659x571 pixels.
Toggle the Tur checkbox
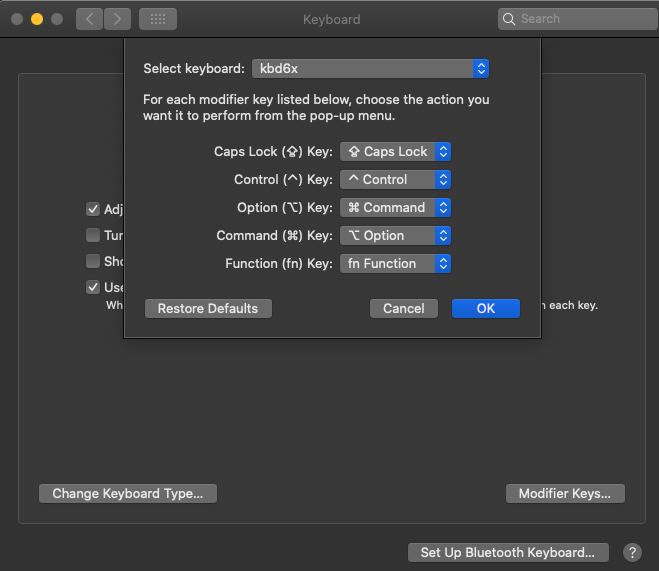(x=93, y=235)
